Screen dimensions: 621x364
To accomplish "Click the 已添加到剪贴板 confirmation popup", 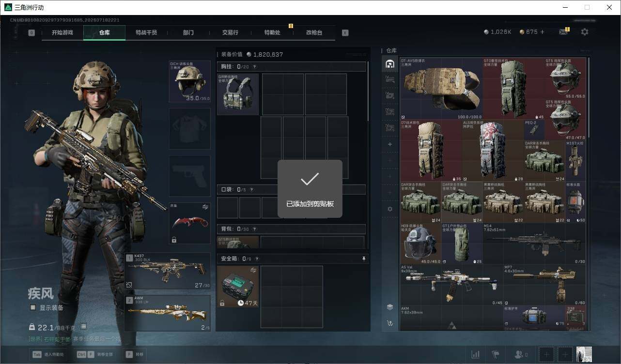I will 310,189.
